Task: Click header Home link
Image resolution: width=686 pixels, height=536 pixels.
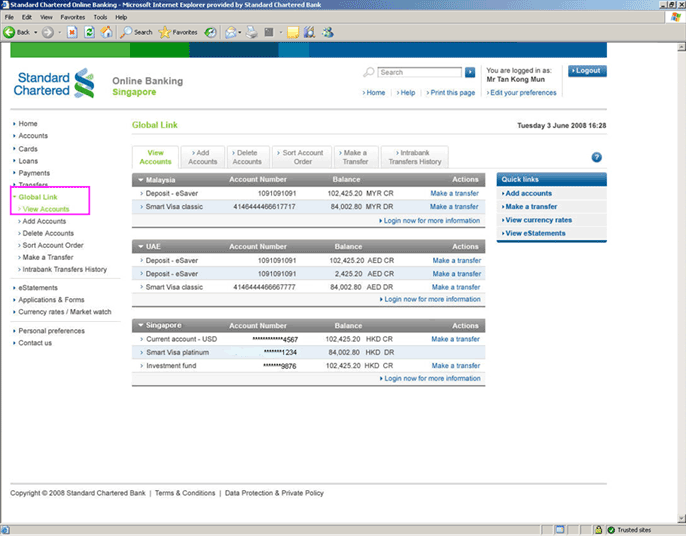Action: (374, 93)
